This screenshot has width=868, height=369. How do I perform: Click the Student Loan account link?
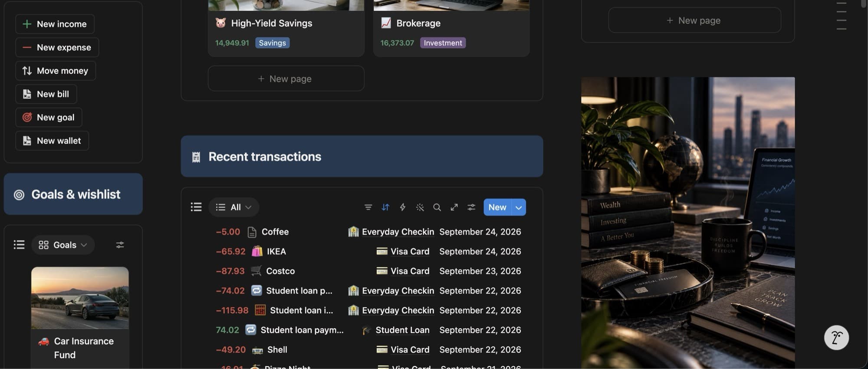point(402,330)
